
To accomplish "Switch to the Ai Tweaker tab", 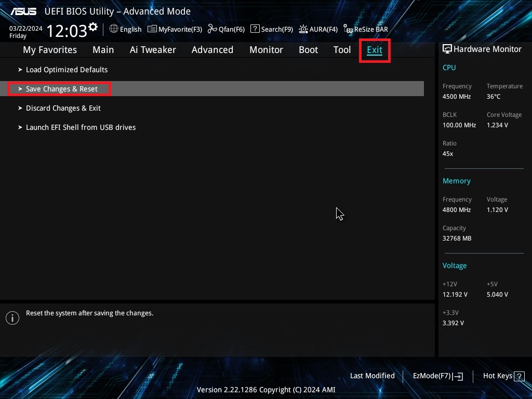I will [x=153, y=49].
